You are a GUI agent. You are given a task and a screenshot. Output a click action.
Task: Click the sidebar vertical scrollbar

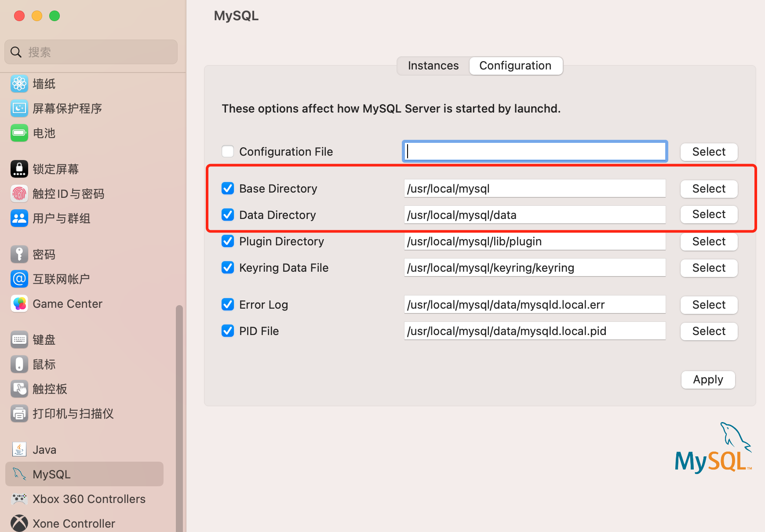[x=179, y=418]
